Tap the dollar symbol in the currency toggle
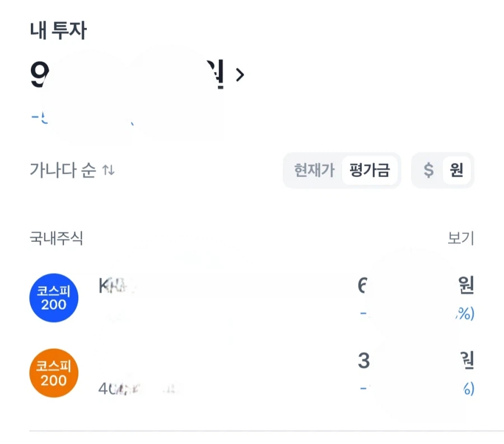This screenshot has width=504, height=444. 428,171
